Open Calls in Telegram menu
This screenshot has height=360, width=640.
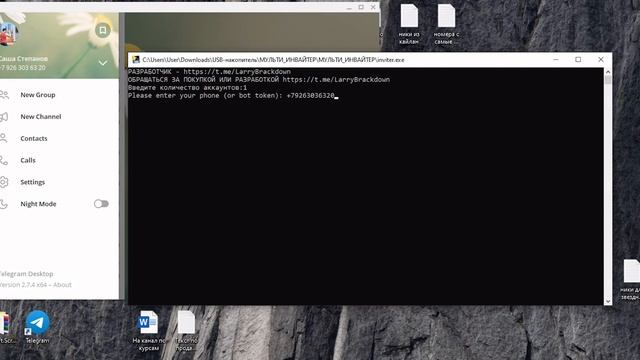60,160
